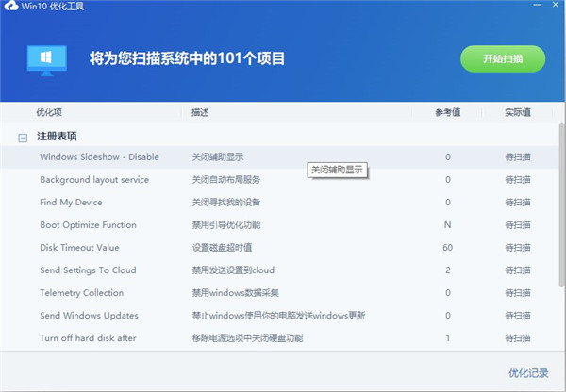The width and height of the screenshot is (566, 392).
Task: Click the description 移除电源选项中关闭硬盘功能
Action: [x=247, y=338]
